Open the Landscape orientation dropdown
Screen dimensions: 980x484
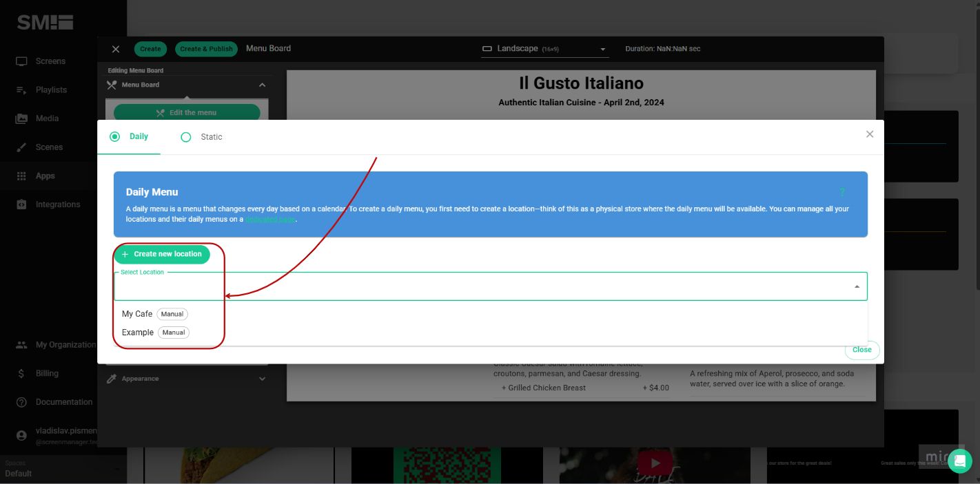[x=544, y=49]
